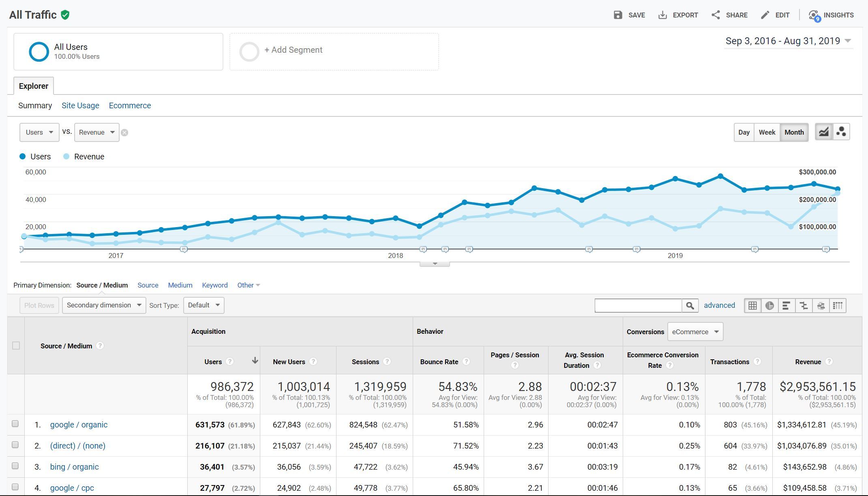Viewport: 868px width, 496px height.
Task: Click the Plot Rows button
Action: pyautogui.click(x=39, y=305)
